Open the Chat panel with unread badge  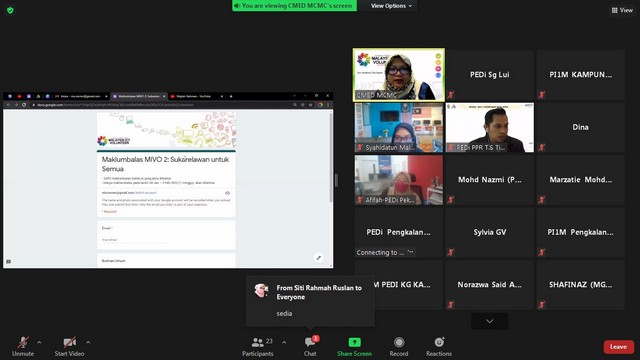[310, 342]
